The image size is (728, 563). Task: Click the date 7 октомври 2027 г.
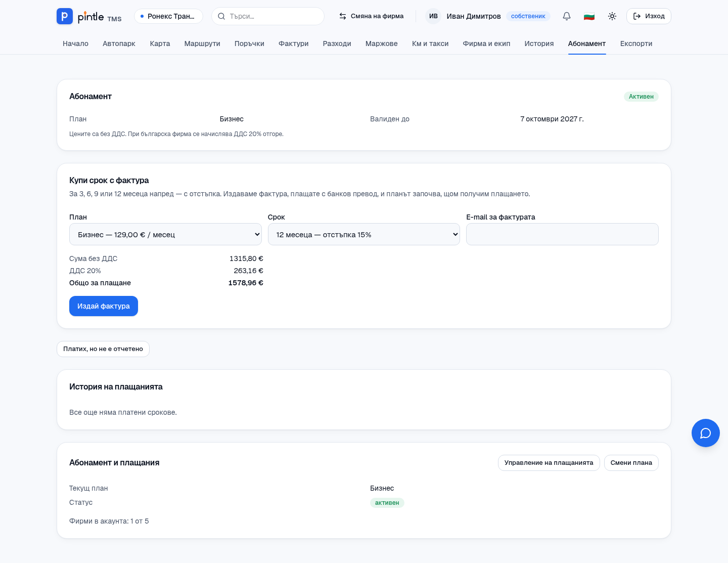click(552, 119)
